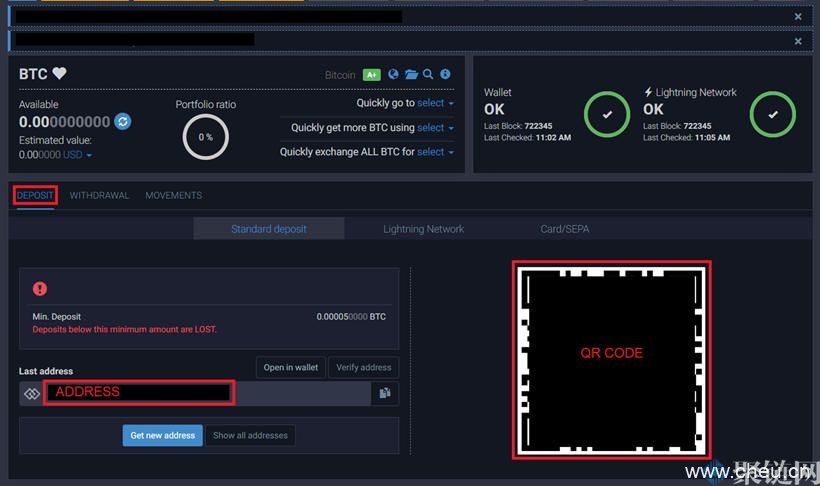Image resolution: width=820 pixels, height=486 pixels.
Task: Refresh the available BTC balance
Action: (x=122, y=121)
